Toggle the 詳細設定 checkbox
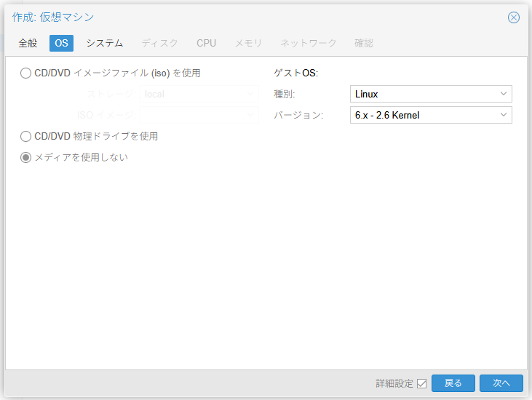The height and width of the screenshot is (400, 532). pos(421,383)
